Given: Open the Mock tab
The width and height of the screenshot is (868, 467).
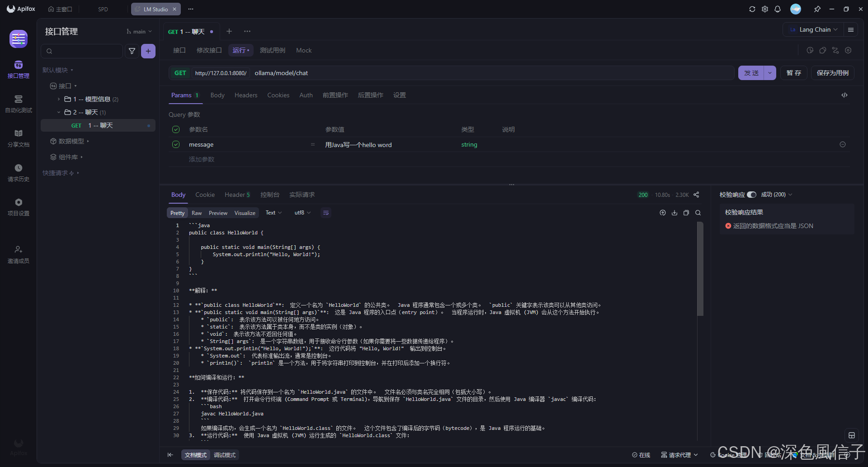Looking at the screenshot, I should click(304, 50).
